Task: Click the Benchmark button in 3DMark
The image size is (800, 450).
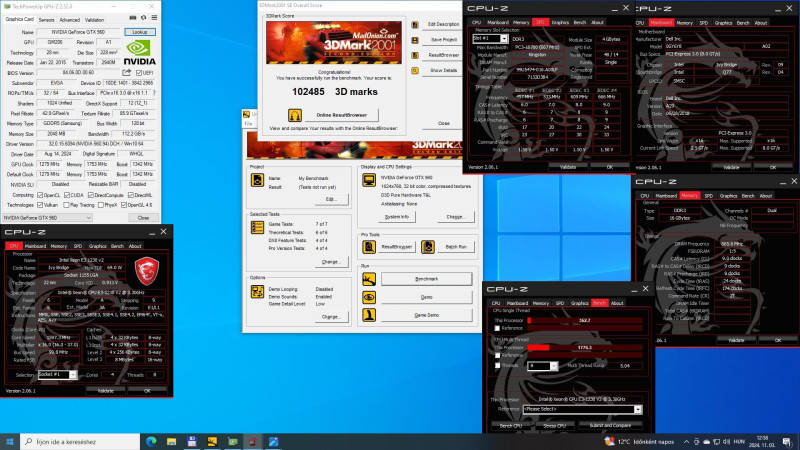Action: point(427,279)
